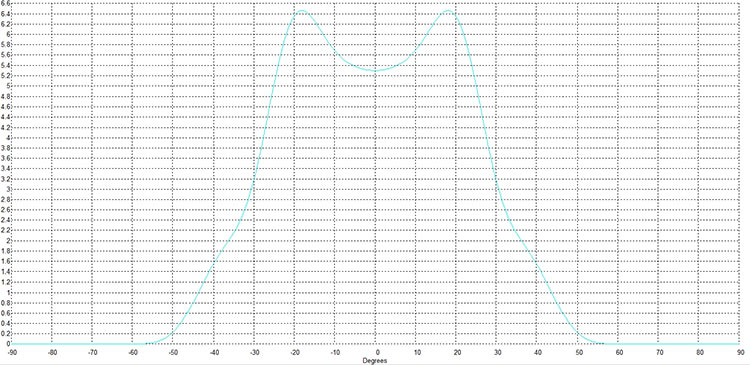Click the -70 tick label on the x-axis

click(92, 353)
